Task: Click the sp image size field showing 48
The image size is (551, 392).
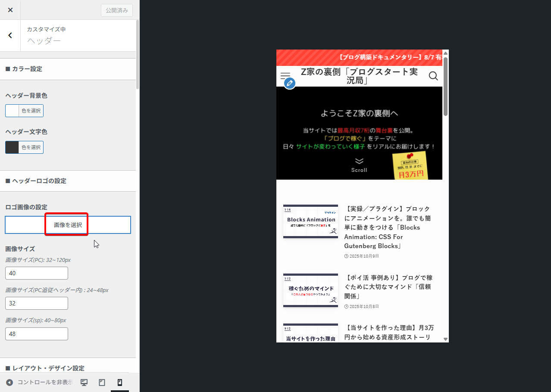Action: point(37,334)
